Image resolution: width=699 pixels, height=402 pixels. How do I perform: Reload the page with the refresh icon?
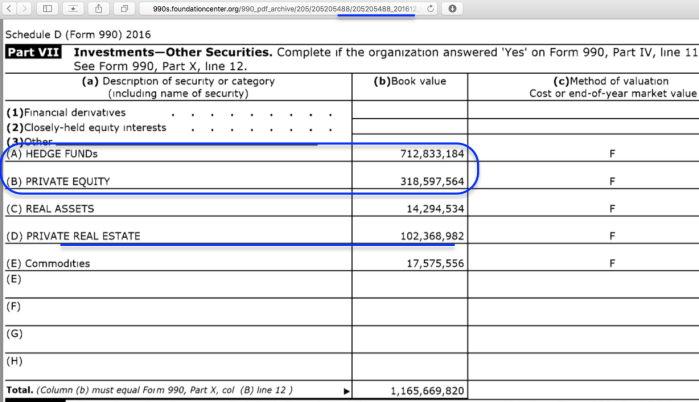tap(430, 8)
